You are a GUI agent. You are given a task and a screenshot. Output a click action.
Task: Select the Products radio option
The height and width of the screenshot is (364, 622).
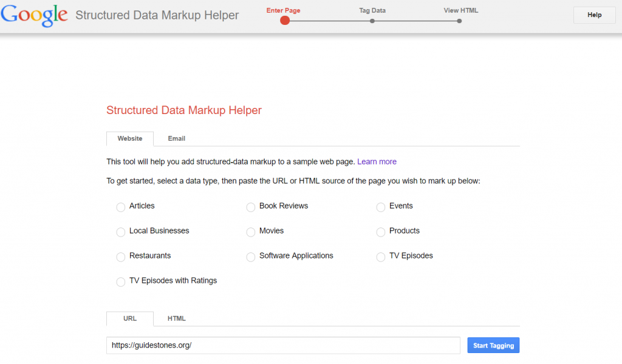(x=381, y=232)
